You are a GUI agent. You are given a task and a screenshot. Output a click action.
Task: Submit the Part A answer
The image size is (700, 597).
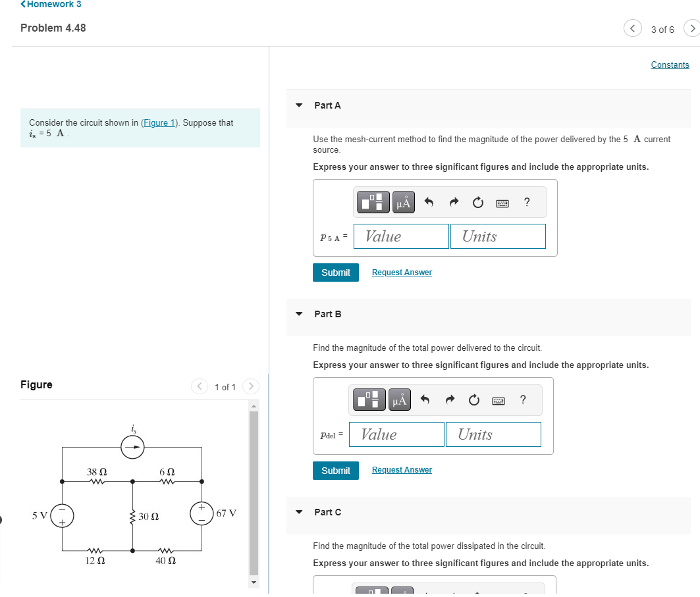pos(336,272)
